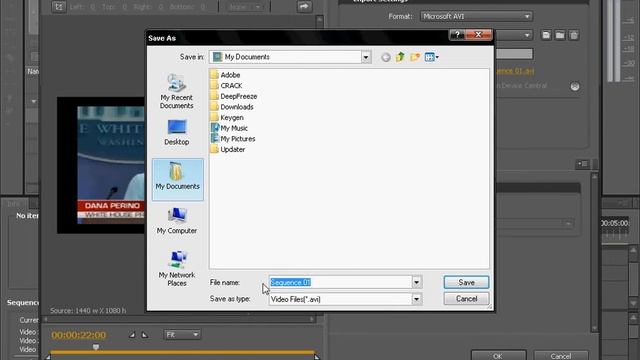Open the Fit zoom level dropdown

[182, 335]
